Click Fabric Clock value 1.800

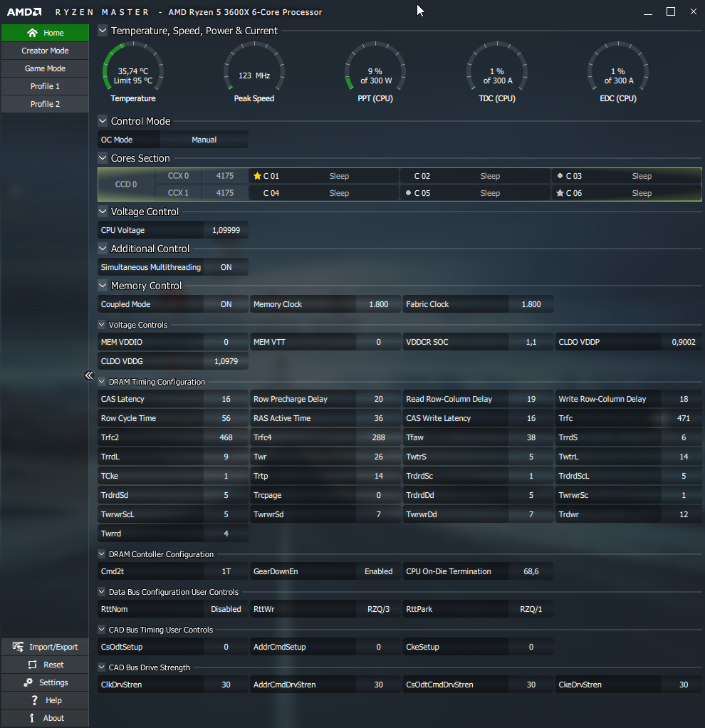pos(531,305)
